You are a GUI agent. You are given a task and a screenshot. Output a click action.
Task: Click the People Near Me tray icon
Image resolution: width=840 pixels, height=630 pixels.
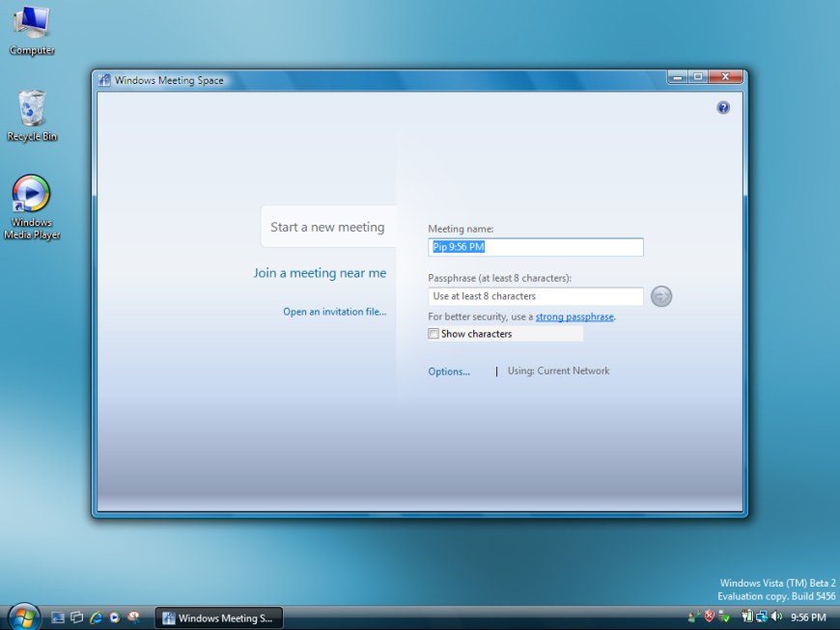[x=692, y=617]
